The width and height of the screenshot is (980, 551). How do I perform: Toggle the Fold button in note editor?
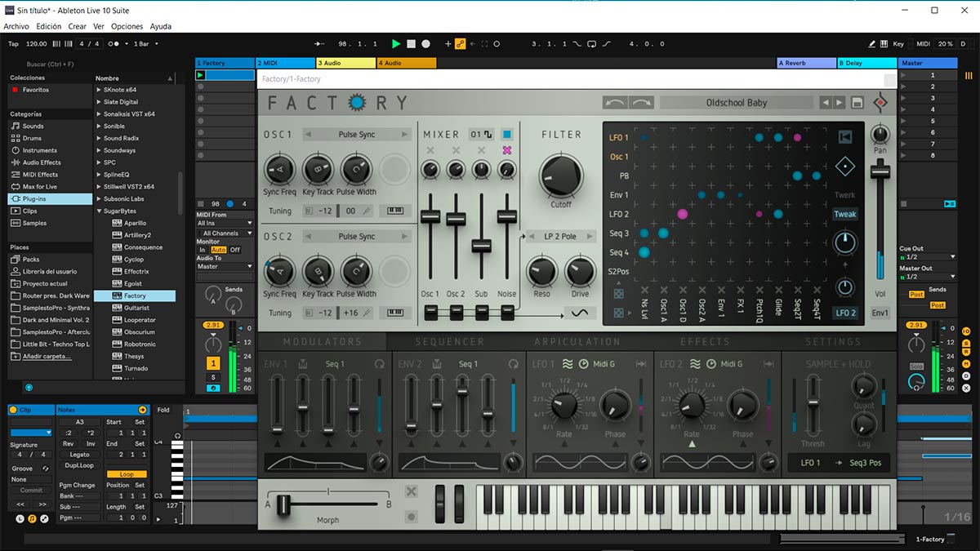pos(163,410)
